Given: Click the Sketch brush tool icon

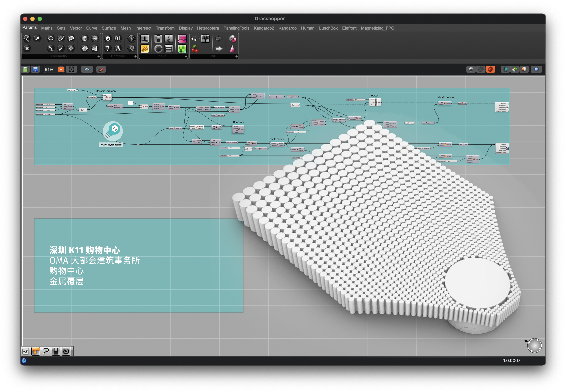Looking at the screenshot, I should click(x=101, y=69).
